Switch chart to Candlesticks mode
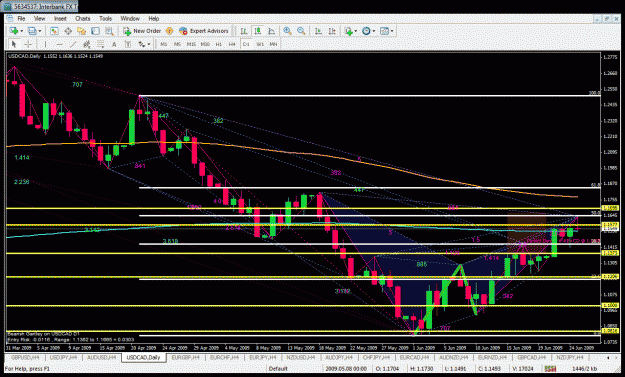The image size is (625, 377). click(257, 31)
